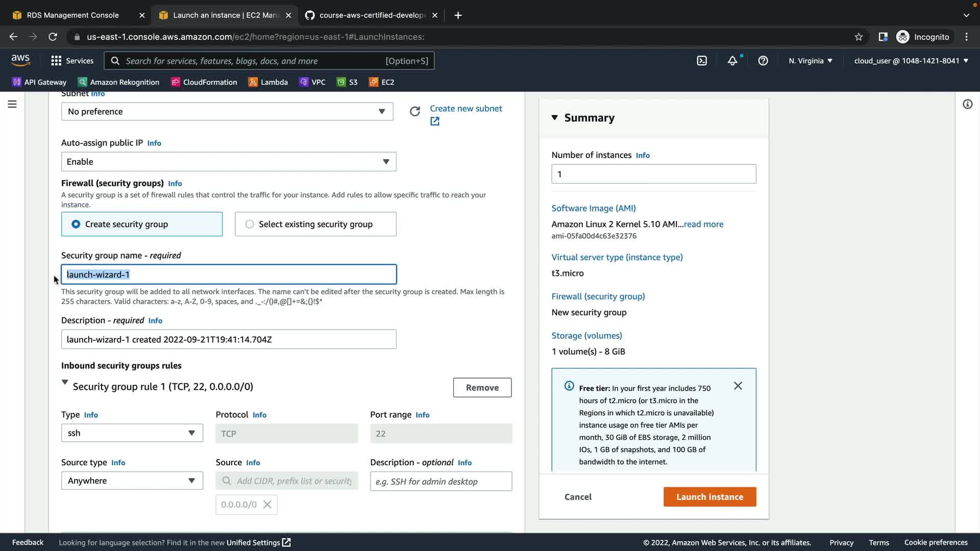Switch to RDS Management Console tab
The image size is (980, 551).
coord(72,15)
